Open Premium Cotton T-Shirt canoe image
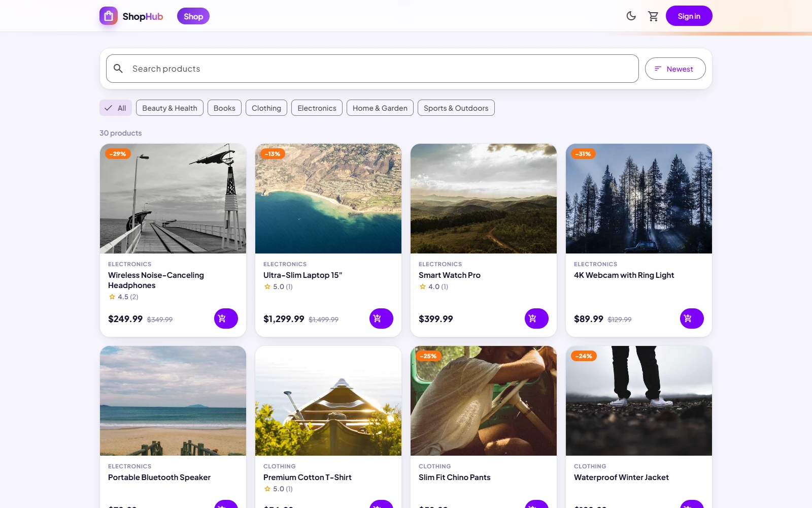The height and width of the screenshot is (508, 812). point(328,401)
